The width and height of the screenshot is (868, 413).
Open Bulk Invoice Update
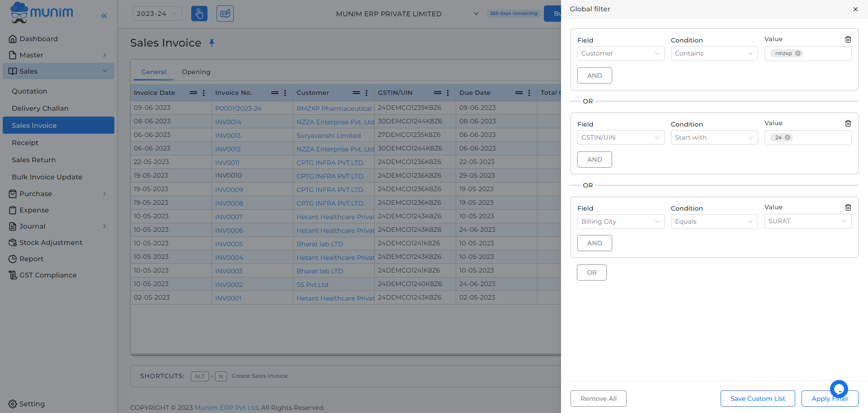[58, 177]
